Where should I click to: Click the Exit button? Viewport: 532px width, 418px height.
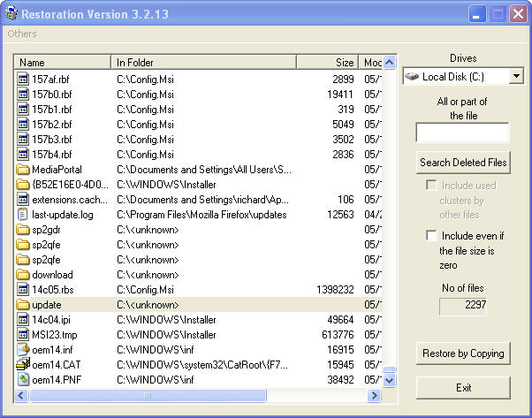[463, 388]
